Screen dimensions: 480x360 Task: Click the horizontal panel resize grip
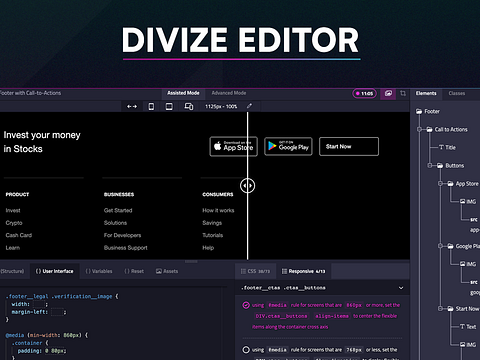tap(191, 262)
